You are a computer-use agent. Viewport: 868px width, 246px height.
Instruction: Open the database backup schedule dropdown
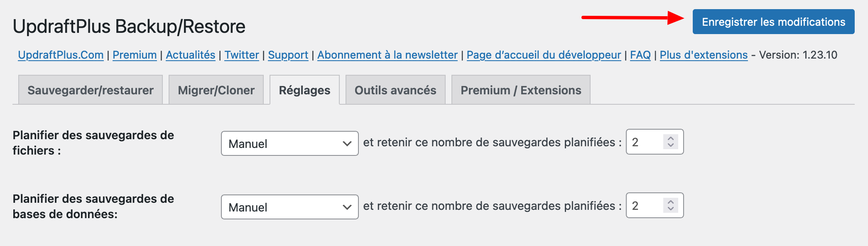click(290, 207)
